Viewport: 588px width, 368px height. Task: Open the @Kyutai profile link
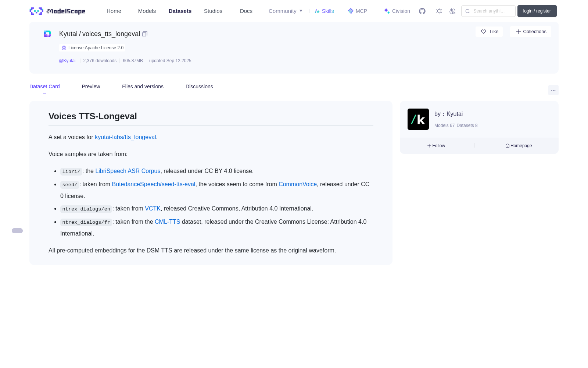click(x=67, y=61)
